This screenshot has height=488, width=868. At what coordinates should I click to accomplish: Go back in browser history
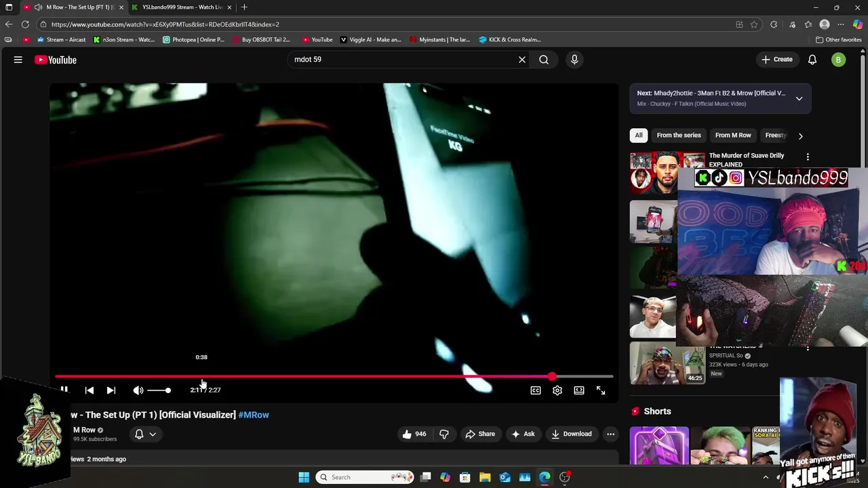[9, 24]
